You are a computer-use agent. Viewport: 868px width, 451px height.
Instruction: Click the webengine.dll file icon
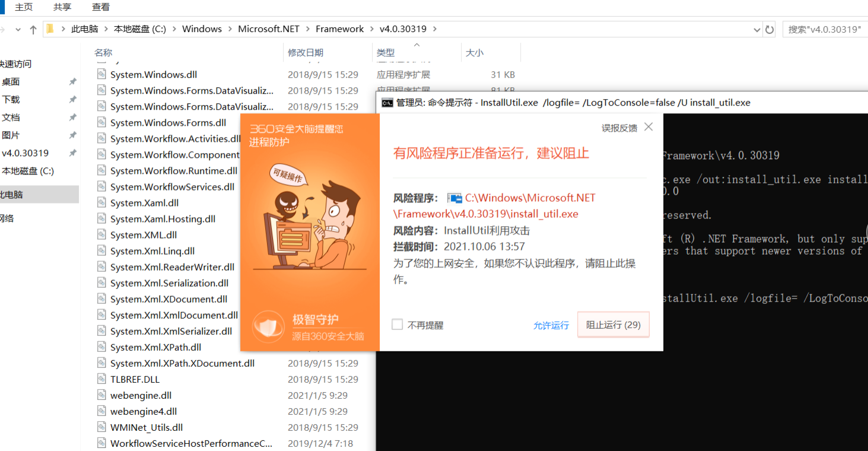pyautogui.click(x=102, y=395)
